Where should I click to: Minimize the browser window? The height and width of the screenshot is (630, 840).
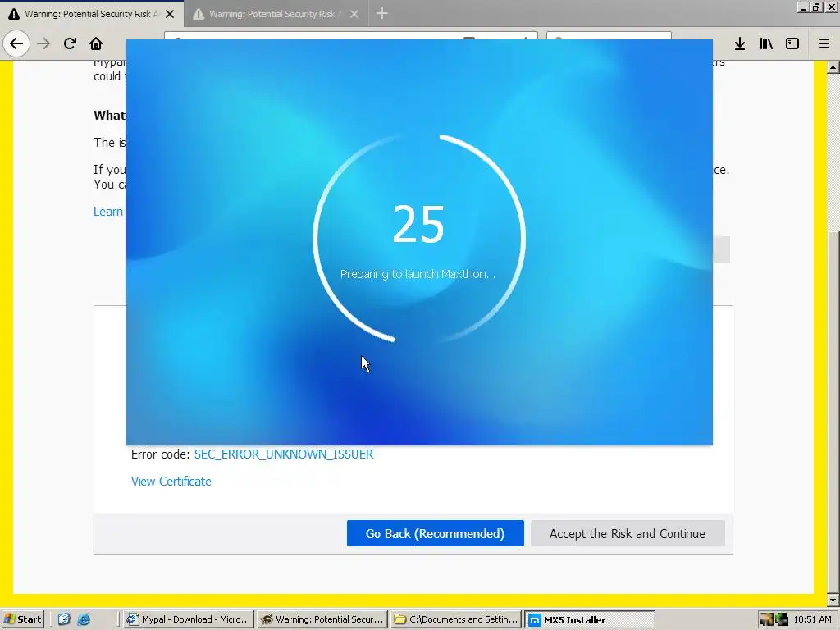[x=803, y=7]
